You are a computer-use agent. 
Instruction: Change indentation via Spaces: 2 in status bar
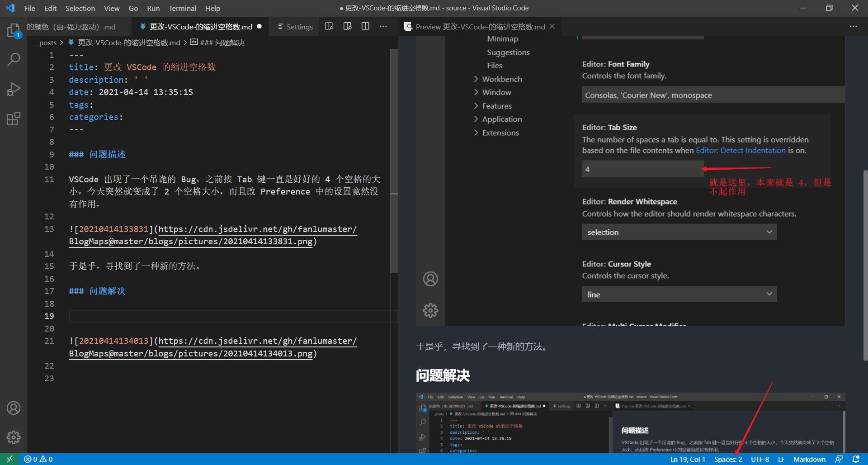click(728, 459)
